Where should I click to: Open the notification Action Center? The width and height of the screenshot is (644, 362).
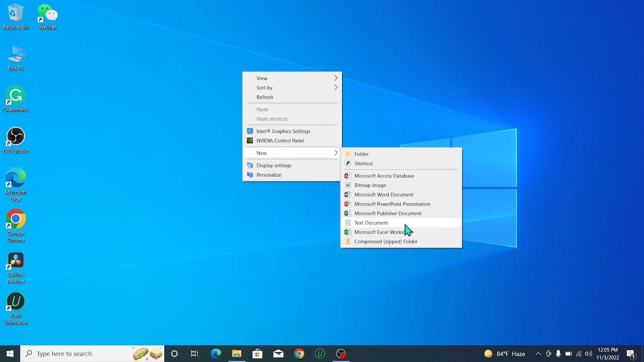631,354
